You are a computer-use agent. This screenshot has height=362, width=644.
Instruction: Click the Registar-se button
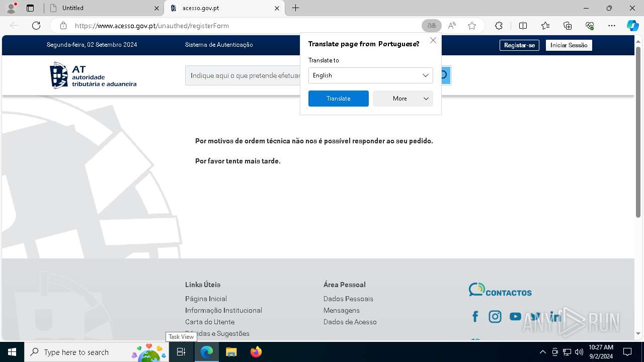pyautogui.click(x=519, y=45)
